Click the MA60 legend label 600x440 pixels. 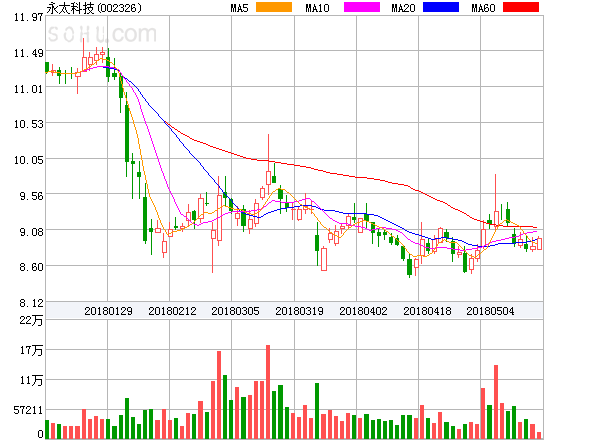(x=483, y=8)
